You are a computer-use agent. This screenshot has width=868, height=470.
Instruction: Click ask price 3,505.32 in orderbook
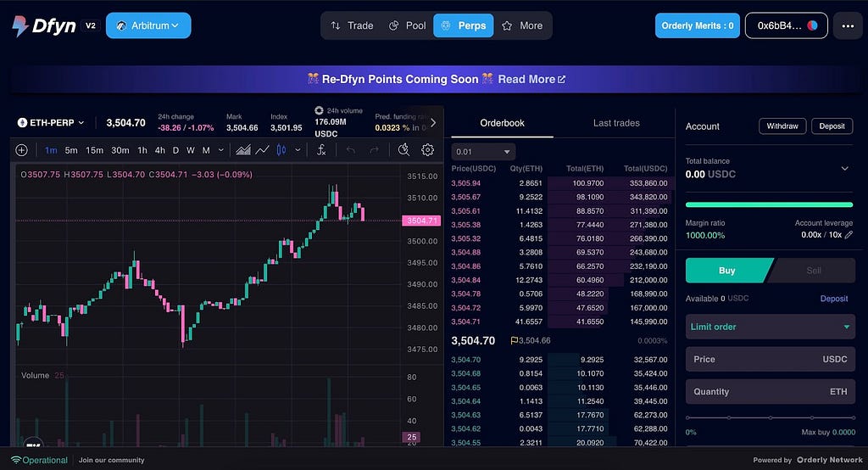point(465,238)
